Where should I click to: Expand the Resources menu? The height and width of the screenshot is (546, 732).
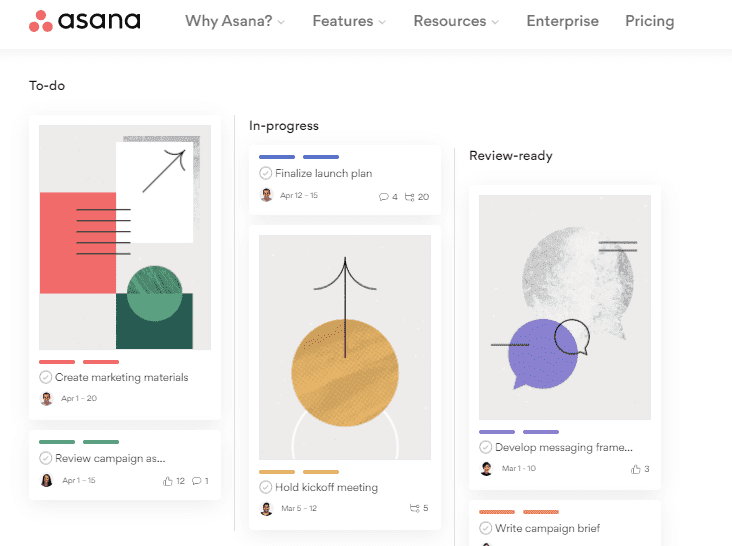click(x=456, y=21)
